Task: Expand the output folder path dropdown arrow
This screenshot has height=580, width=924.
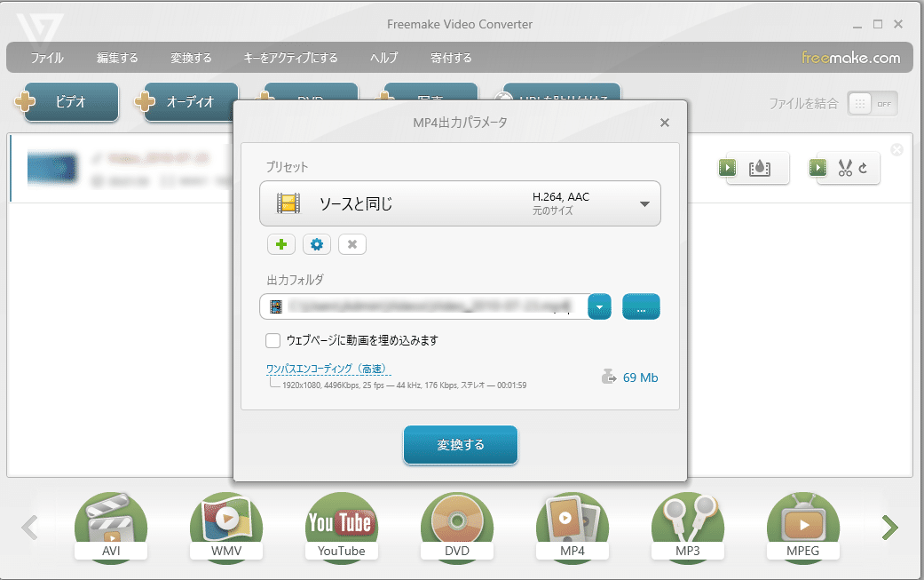Action: (x=600, y=306)
